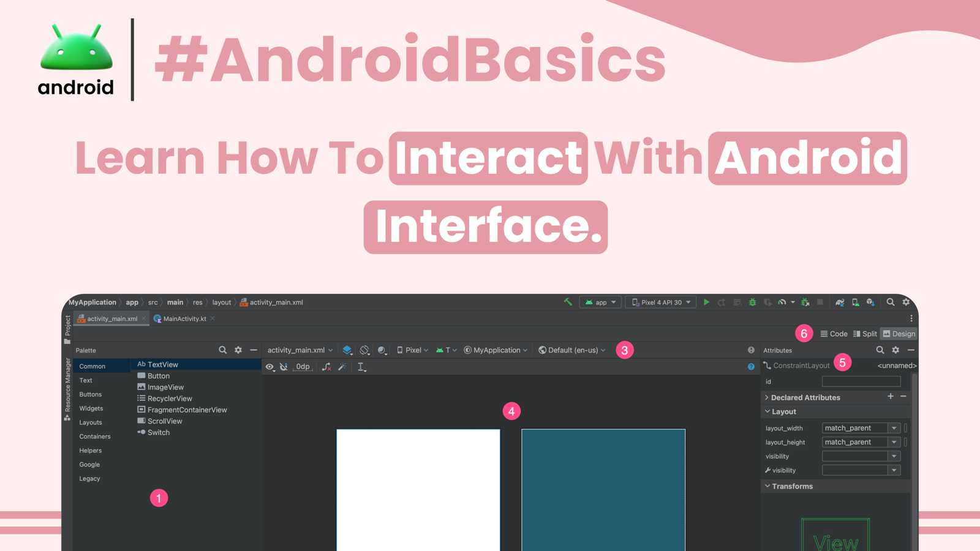This screenshot has width=980, height=551.
Task: Select Button in the palette list
Action: [158, 376]
